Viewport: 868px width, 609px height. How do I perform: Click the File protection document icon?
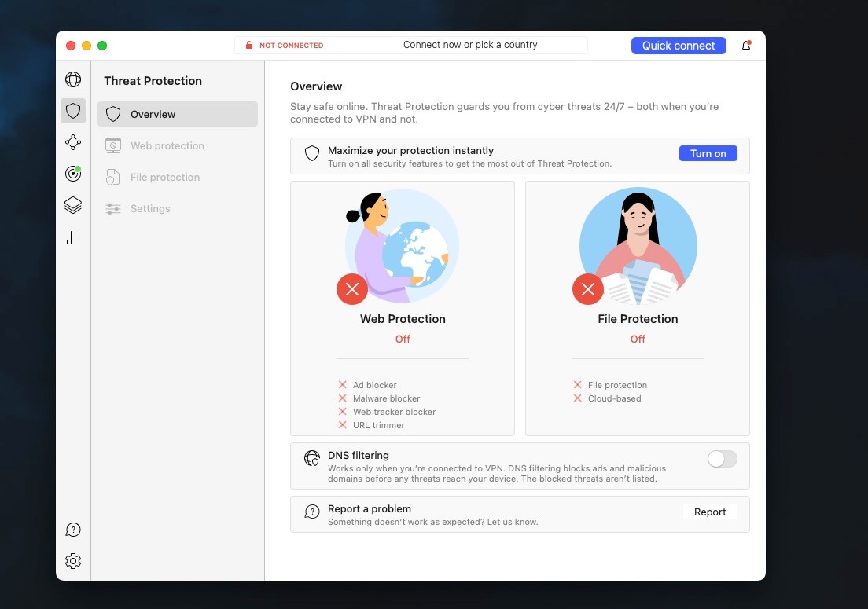click(113, 177)
